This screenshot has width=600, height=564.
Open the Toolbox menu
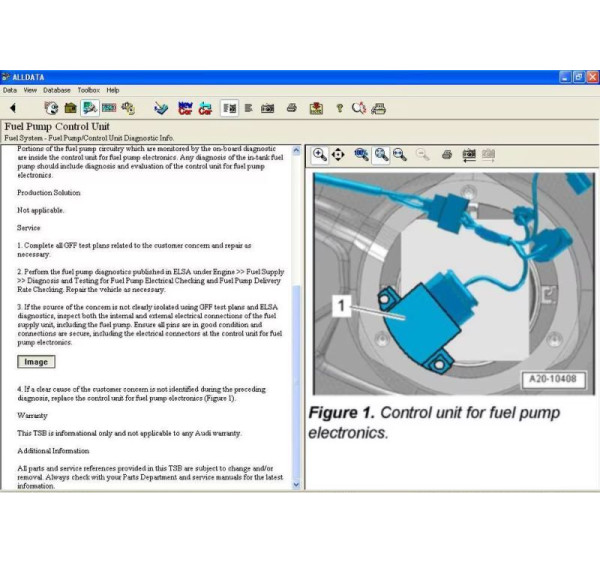pyautogui.click(x=88, y=90)
